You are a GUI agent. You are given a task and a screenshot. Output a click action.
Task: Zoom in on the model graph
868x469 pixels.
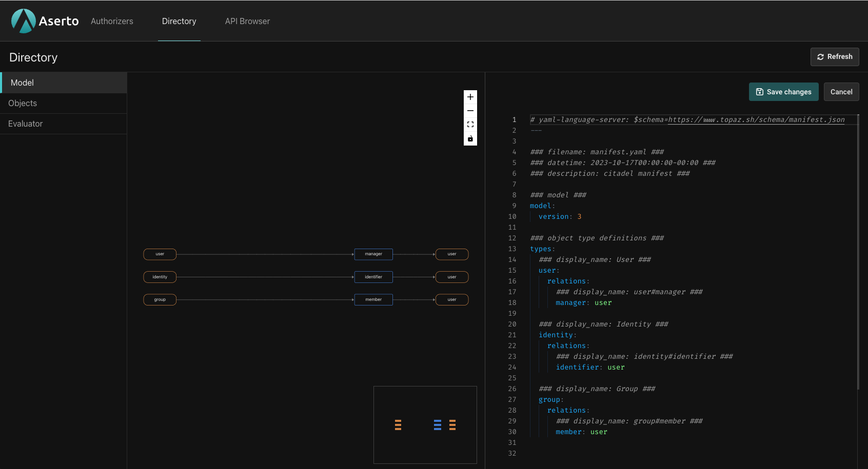(x=470, y=97)
